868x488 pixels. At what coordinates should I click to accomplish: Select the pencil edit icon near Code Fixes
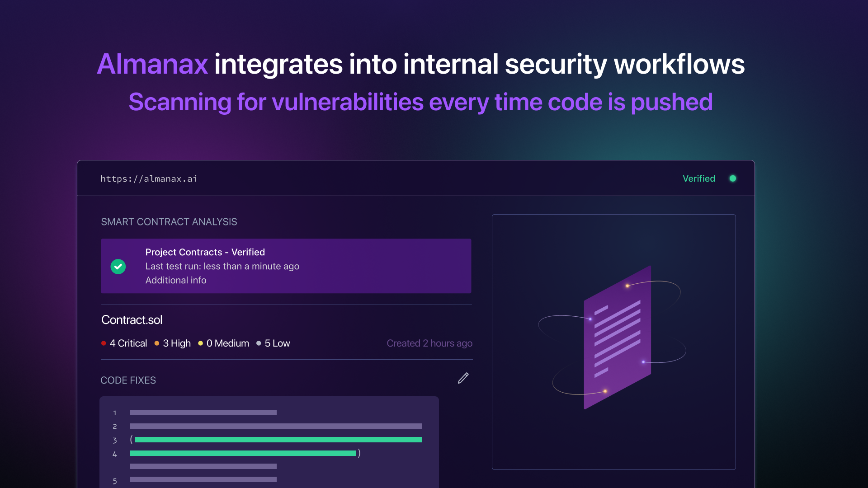point(463,378)
